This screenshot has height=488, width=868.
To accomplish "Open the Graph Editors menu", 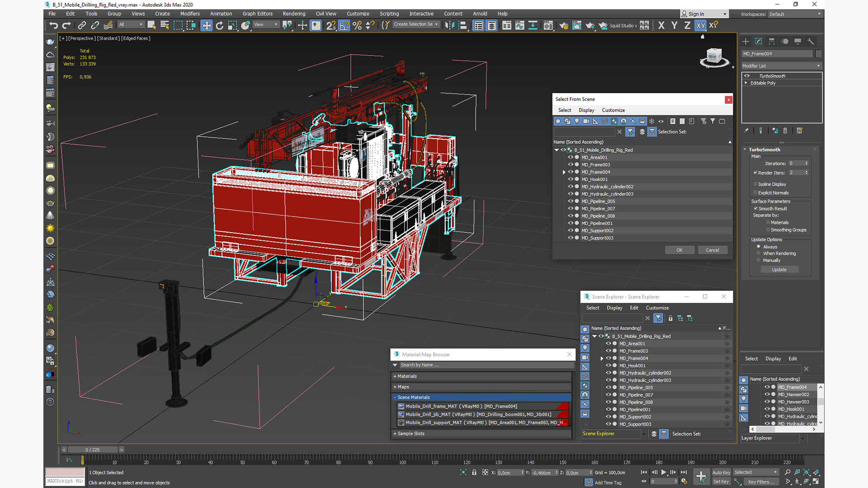I will tap(257, 14).
